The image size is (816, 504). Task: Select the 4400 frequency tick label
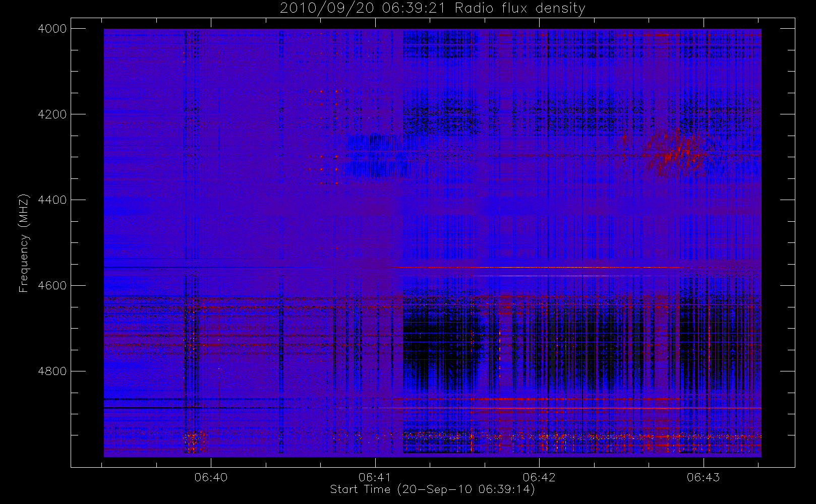click(52, 200)
